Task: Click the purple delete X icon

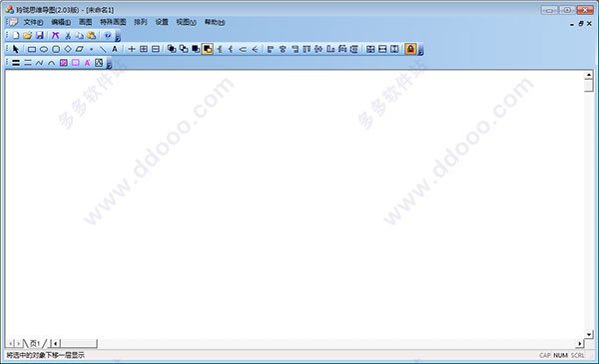Action: tap(55, 36)
